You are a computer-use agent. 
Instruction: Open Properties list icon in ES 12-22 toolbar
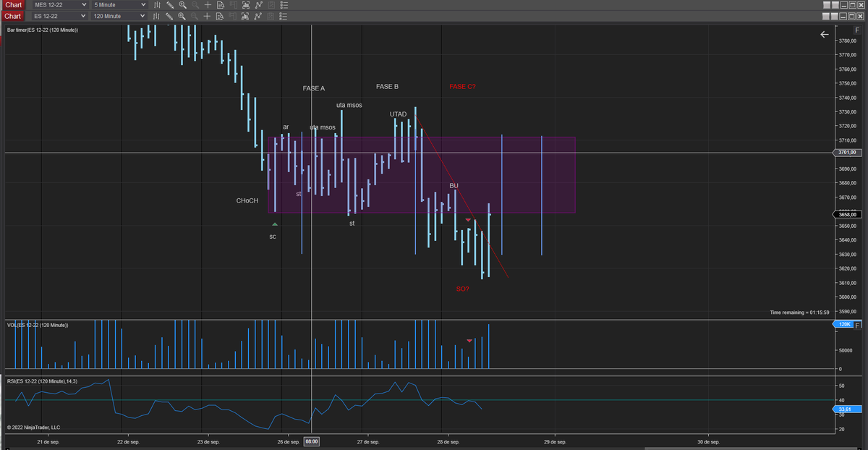coord(283,16)
